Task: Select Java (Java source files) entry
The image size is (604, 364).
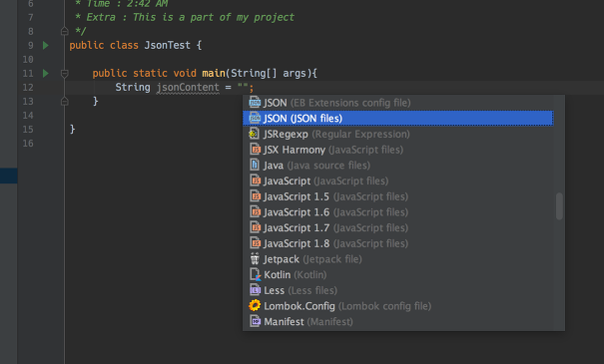Action: [x=398, y=166]
